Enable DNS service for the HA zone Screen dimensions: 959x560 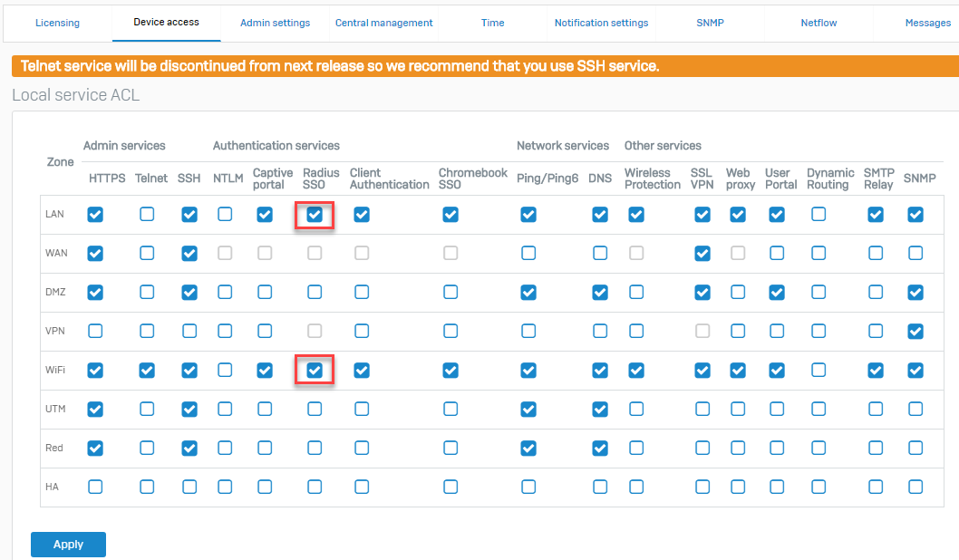pos(599,487)
